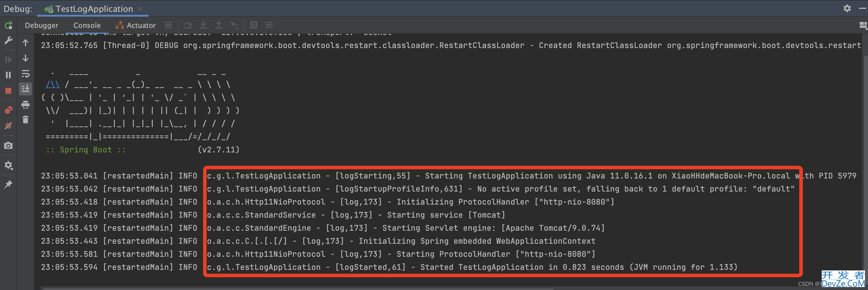The image size is (868, 290).
Task: Click the 'Initializing Spring embedded WebApplicationContext' line
Action: 318,241
